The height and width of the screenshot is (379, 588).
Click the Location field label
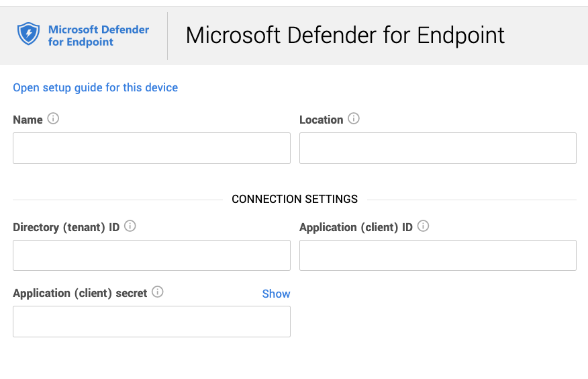tap(321, 120)
